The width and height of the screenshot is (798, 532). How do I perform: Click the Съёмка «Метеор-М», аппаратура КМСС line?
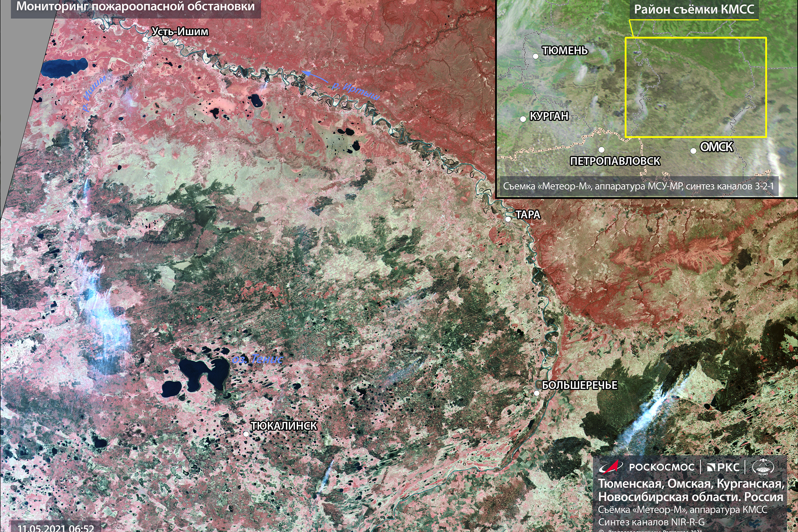click(x=683, y=510)
